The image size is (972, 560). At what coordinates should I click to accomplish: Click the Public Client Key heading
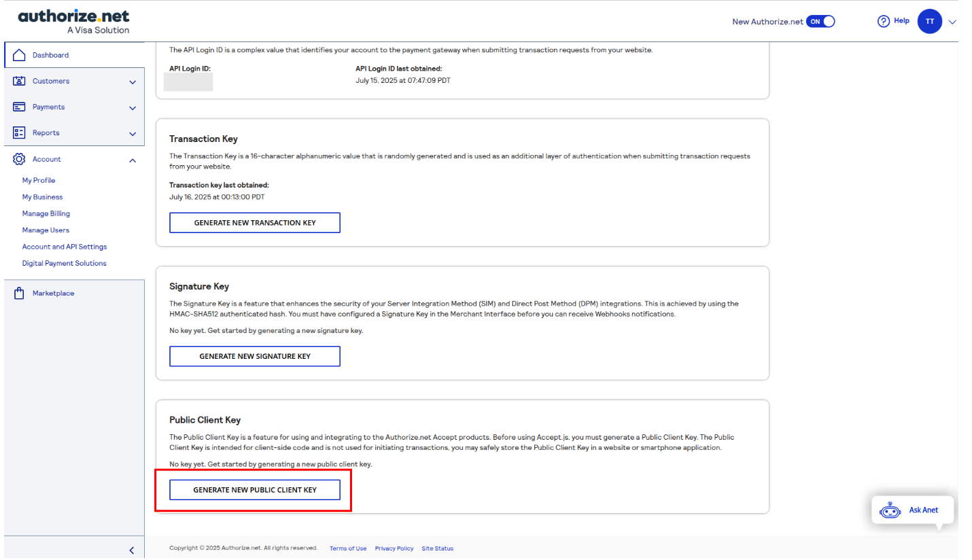click(x=205, y=420)
